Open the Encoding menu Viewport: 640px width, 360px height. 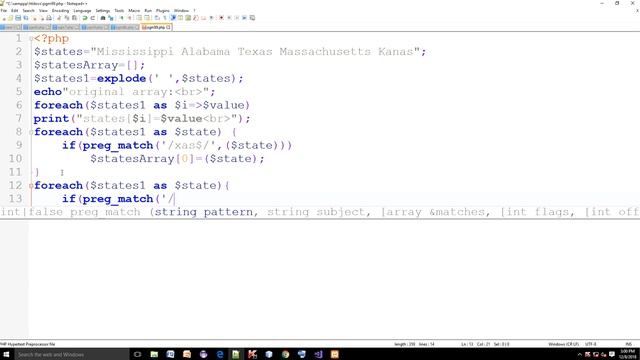[60, 11]
